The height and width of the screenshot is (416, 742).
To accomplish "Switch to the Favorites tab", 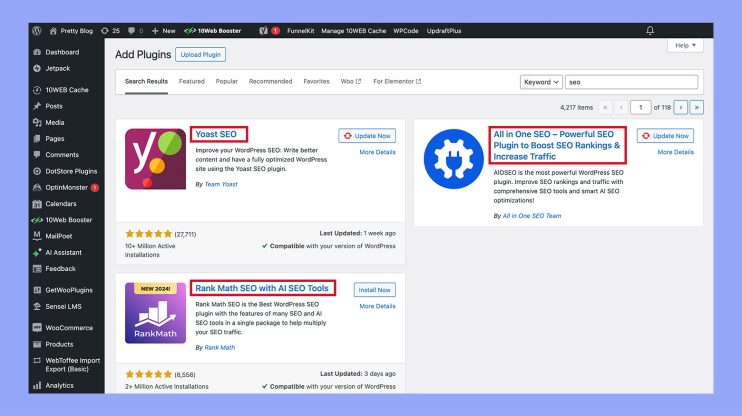I will [x=317, y=81].
